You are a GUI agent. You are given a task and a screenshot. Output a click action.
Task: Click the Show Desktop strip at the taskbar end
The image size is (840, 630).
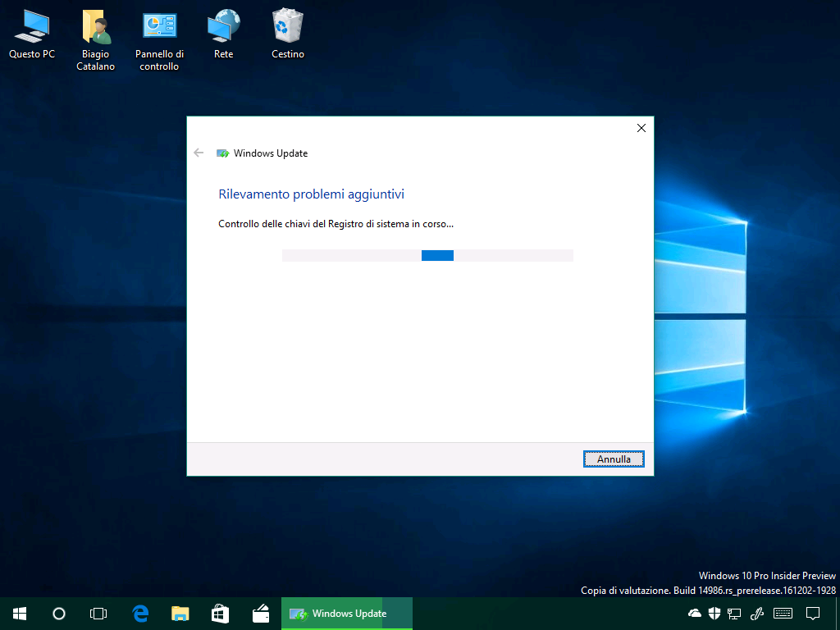pyautogui.click(x=838, y=614)
